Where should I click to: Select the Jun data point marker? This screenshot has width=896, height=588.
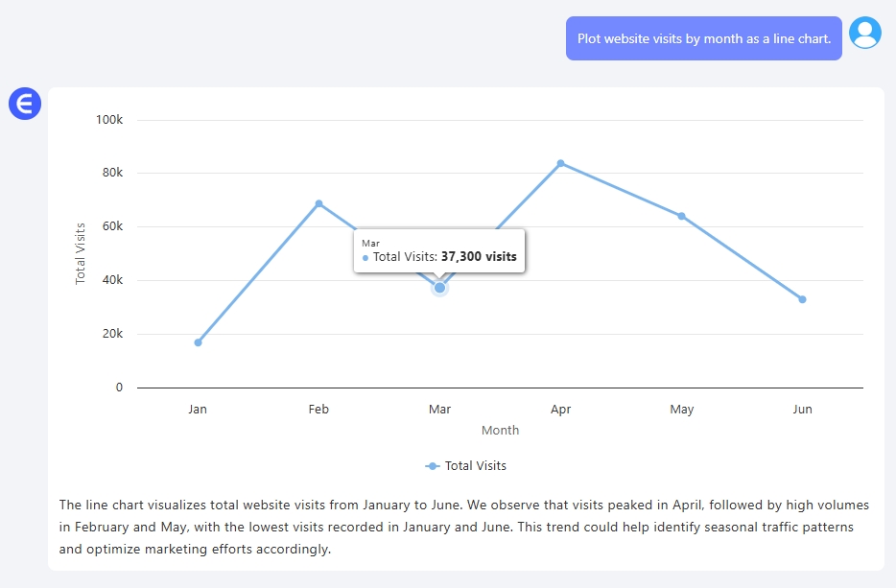(802, 299)
